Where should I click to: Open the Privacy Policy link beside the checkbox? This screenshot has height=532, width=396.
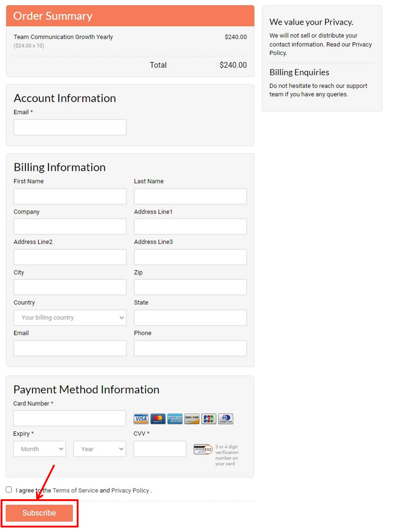[x=130, y=490]
